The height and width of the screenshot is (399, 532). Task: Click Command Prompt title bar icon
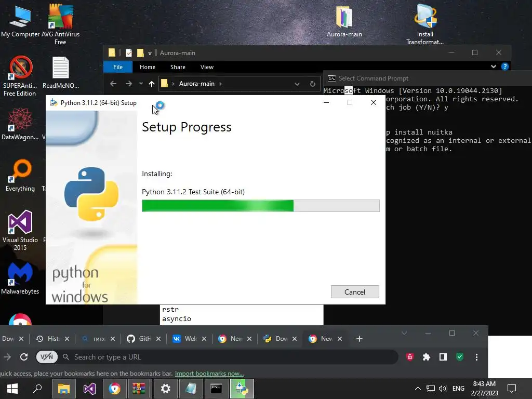pos(332,78)
